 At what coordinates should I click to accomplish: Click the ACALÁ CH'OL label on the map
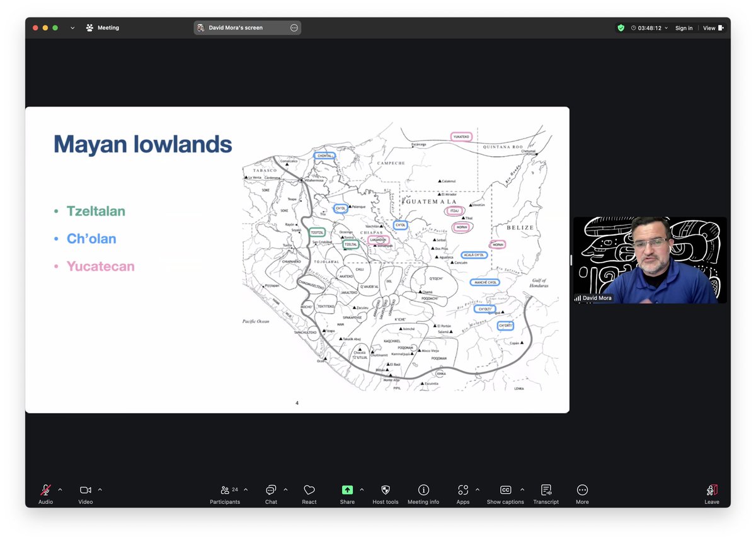coord(474,255)
